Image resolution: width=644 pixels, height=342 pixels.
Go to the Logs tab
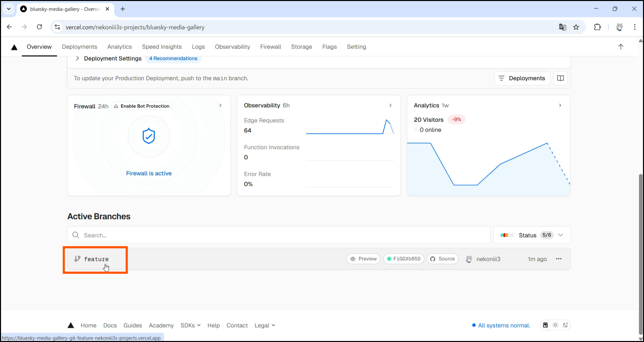pyautogui.click(x=198, y=47)
